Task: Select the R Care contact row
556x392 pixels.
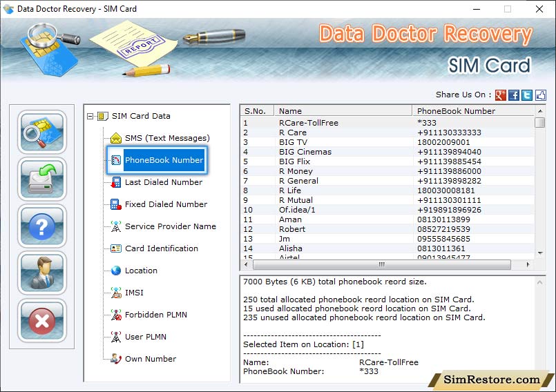Action: [387, 133]
